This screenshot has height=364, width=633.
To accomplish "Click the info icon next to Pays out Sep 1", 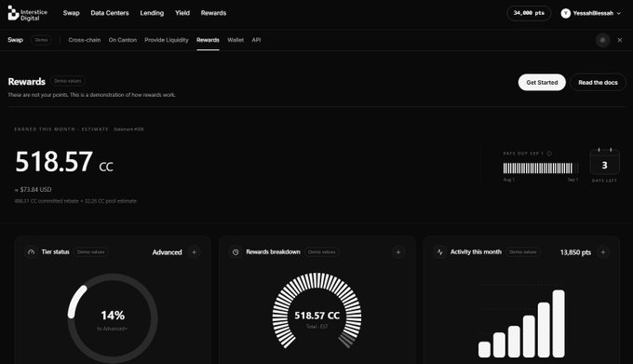I will (549, 154).
